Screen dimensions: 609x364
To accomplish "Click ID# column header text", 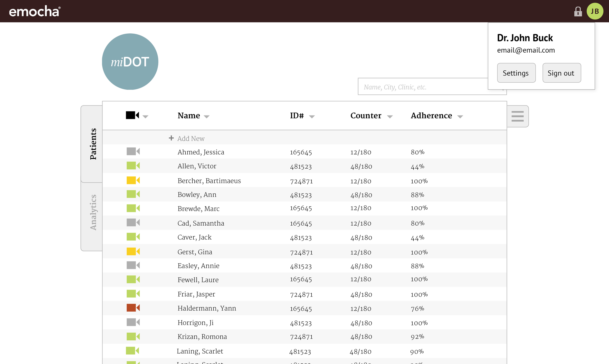I will (x=297, y=115).
